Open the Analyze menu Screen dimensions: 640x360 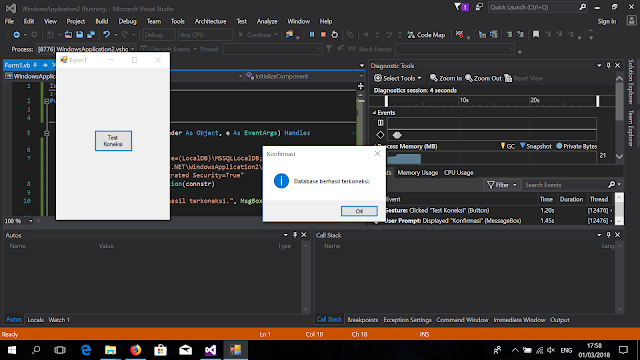click(267, 21)
